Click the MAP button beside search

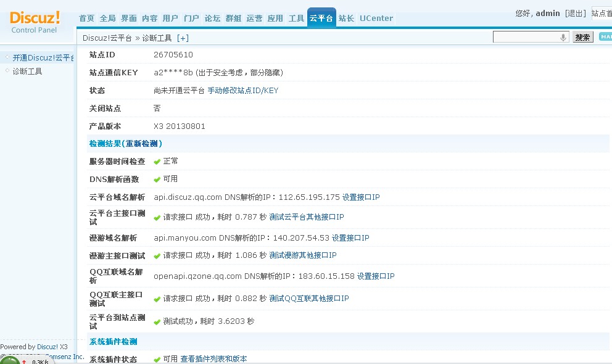[605, 36]
